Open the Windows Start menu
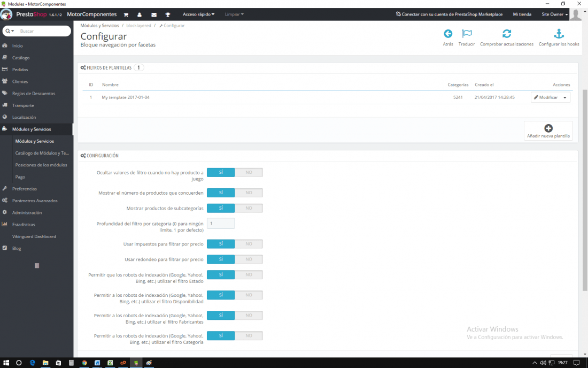 (6, 363)
